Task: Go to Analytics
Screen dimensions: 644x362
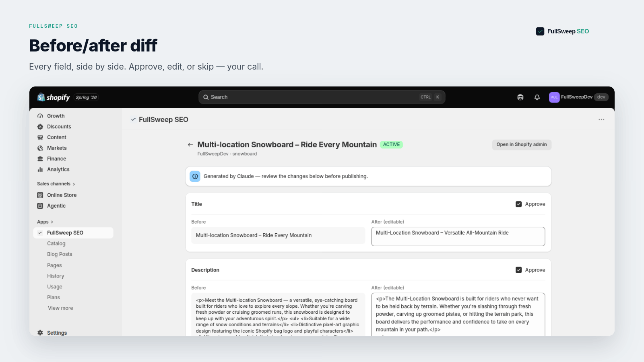Action: 58,170
